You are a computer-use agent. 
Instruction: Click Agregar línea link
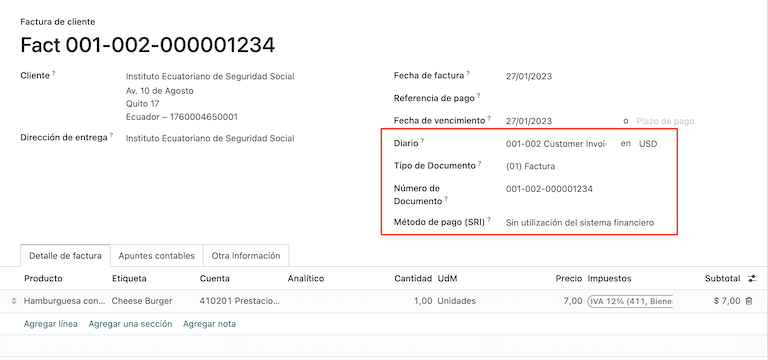tap(50, 324)
